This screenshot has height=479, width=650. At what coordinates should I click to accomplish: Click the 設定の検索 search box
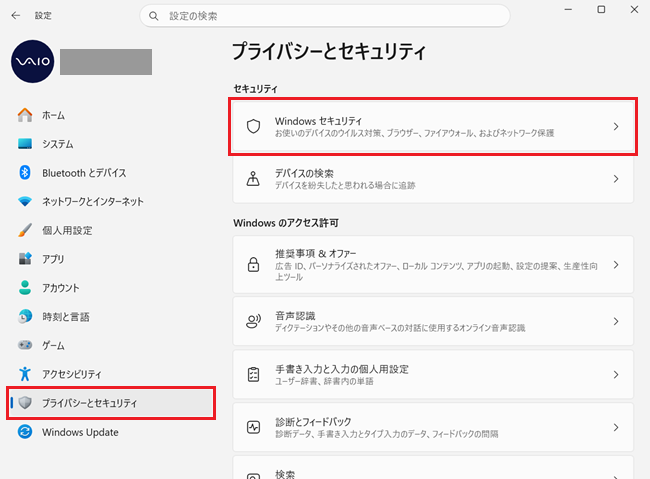[x=325, y=16]
